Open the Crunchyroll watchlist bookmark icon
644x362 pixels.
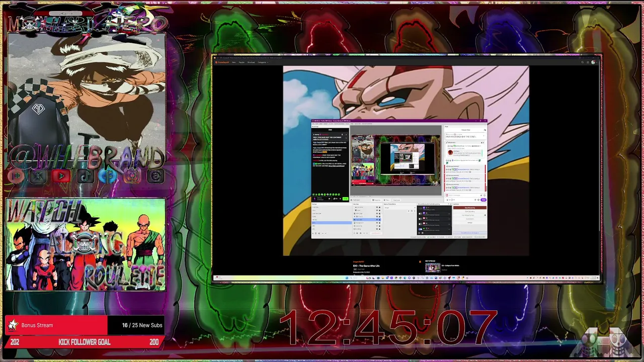point(588,62)
